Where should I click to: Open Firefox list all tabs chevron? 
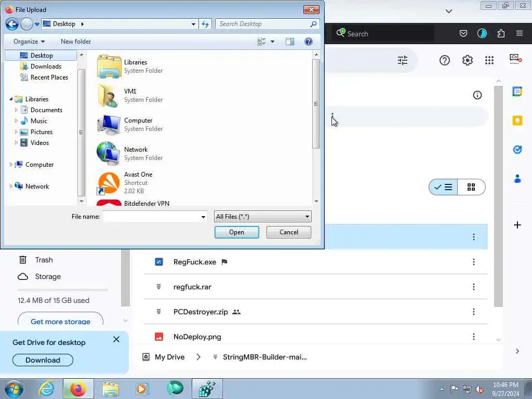pos(448,11)
